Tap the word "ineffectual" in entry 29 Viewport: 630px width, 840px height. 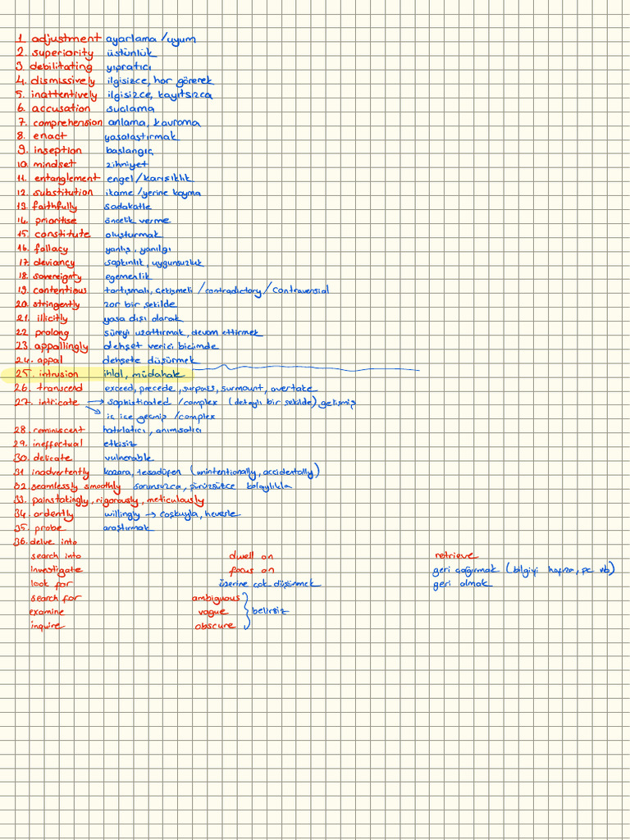pyautogui.click(x=57, y=444)
